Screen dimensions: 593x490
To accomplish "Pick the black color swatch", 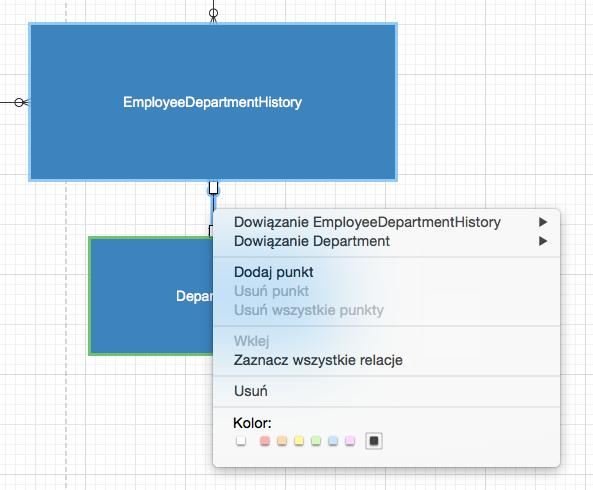I will click(374, 441).
